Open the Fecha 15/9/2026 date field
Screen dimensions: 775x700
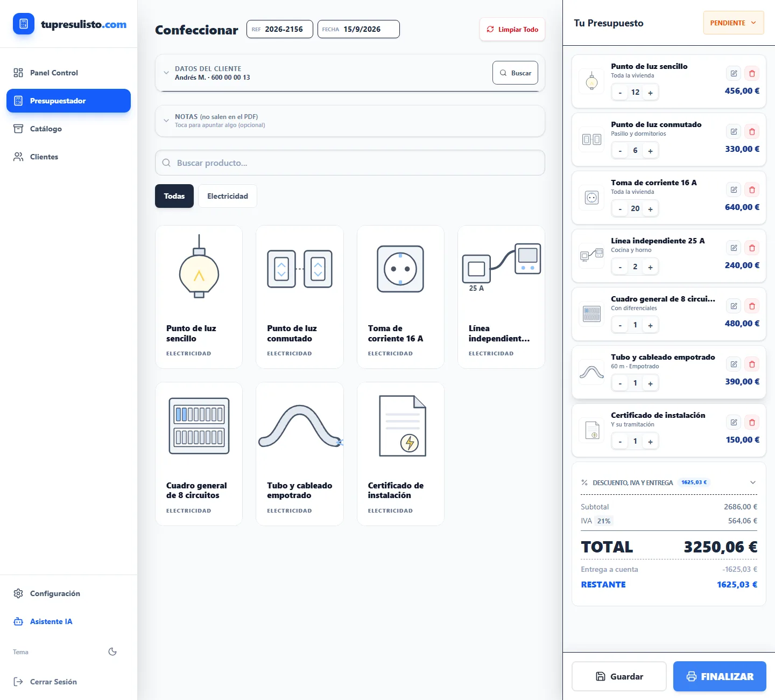(x=358, y=29)
